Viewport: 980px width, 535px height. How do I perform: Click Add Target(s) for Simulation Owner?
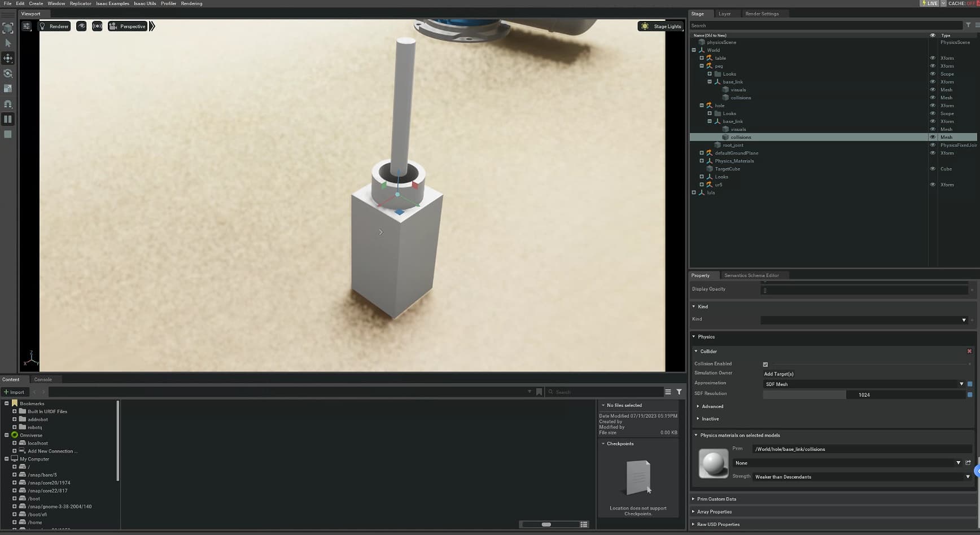pos(778,374)
